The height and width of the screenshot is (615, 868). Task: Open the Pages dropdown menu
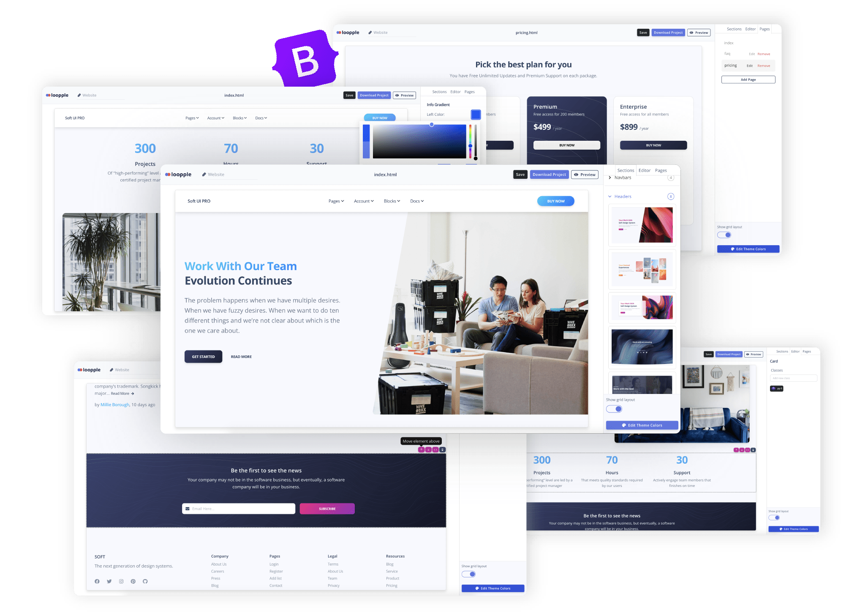coord(335,201)
